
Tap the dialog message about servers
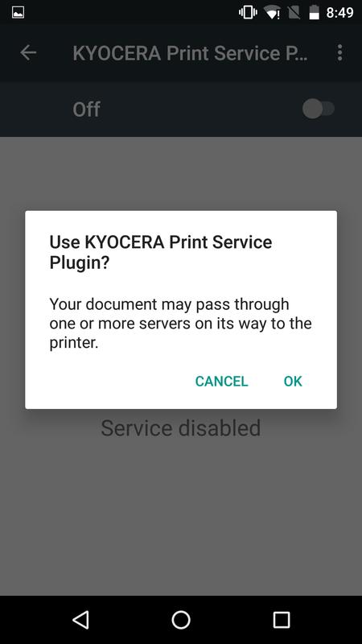point(180,324)
